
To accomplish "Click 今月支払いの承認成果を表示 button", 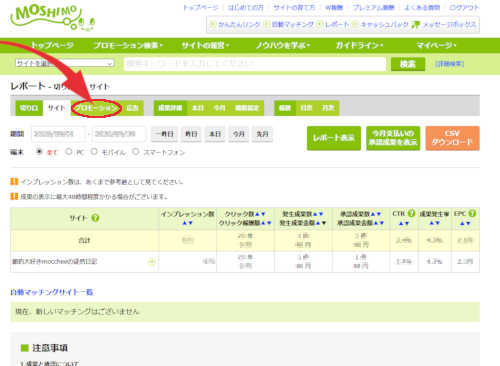I will click(393, 138).
